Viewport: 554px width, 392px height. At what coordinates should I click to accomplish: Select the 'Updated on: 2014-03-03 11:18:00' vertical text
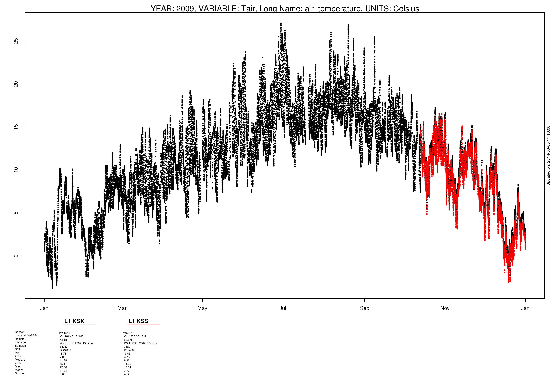click(x=548, y=155)
